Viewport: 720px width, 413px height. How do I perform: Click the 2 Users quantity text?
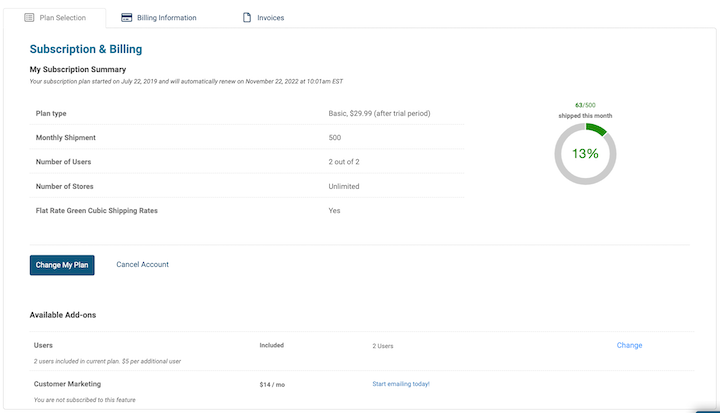(383, 346)
